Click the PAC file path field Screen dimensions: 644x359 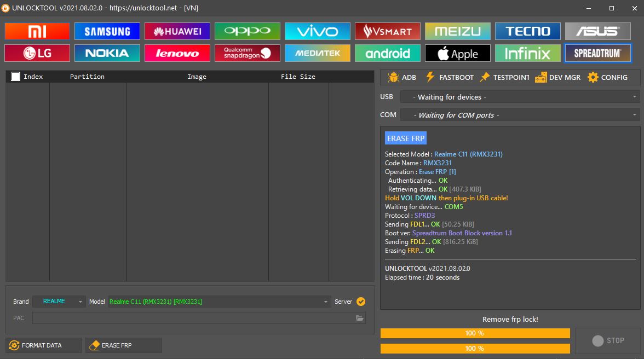pos(199,318)
